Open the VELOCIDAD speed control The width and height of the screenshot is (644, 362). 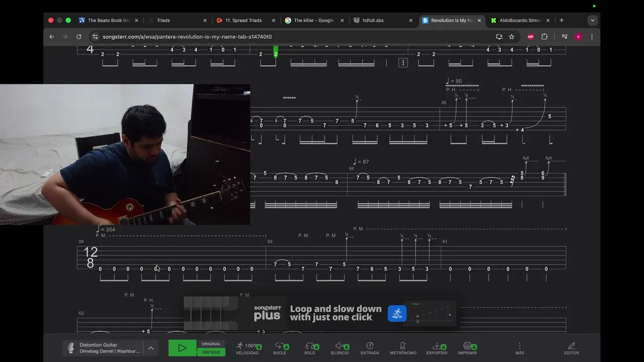click(x=248, y=348)
